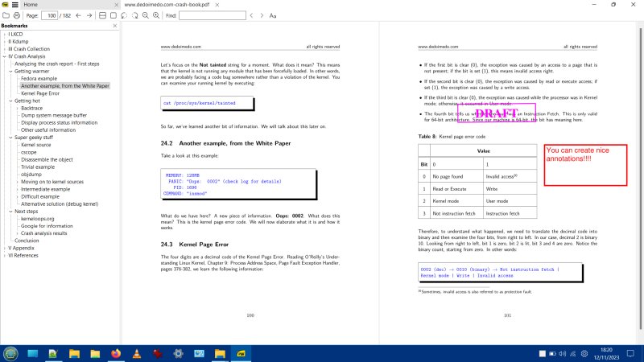Open Disassemble the object bookmark
Viewport: 644px width, 362px height.
pos(47,159)
